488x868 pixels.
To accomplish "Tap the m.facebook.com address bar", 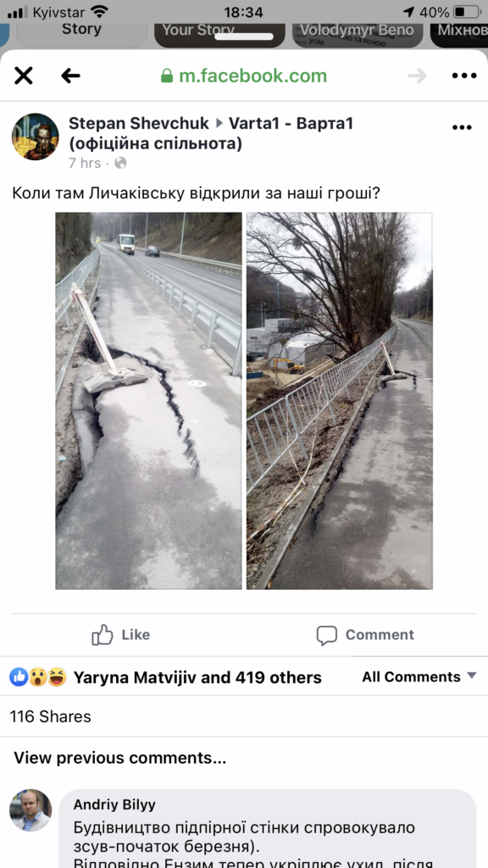I will (244, 75).
